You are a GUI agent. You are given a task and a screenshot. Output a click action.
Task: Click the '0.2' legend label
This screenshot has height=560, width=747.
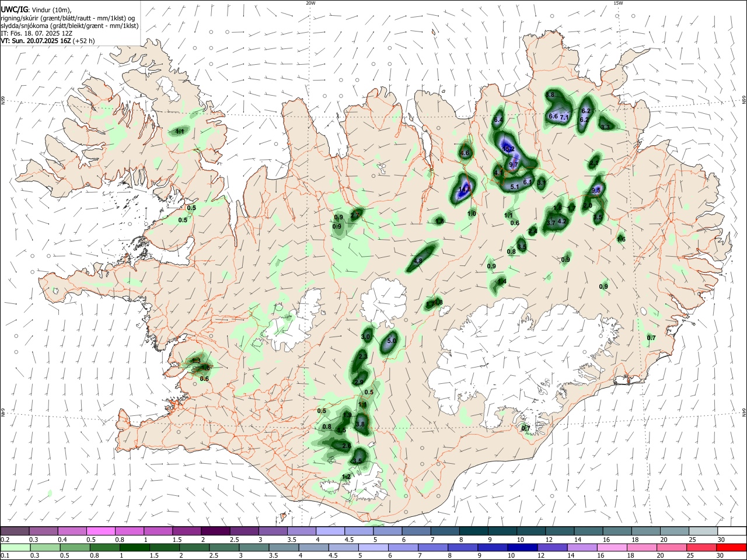[x=5, y=540]
